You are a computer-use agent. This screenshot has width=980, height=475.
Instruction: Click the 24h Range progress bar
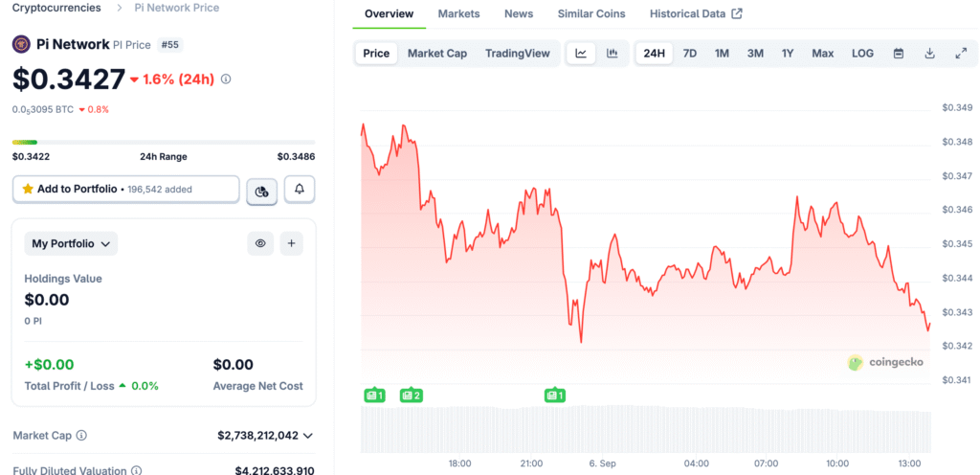[164, 143]
